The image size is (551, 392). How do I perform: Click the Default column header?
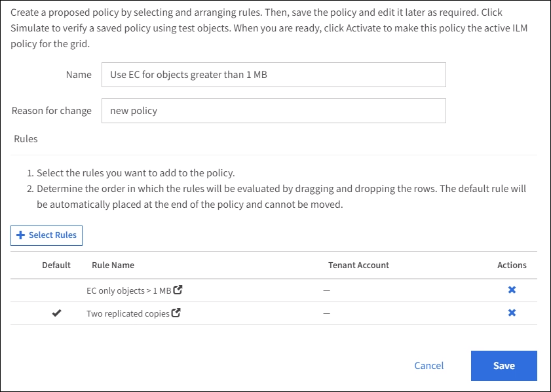[56, 265]
